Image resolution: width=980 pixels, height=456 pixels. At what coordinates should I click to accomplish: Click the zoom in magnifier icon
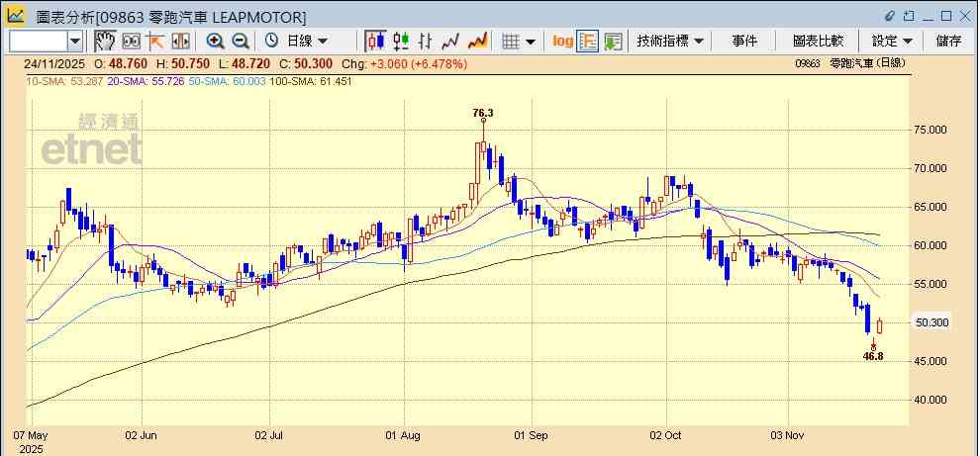pyautogui.click(x=215, y=41)
